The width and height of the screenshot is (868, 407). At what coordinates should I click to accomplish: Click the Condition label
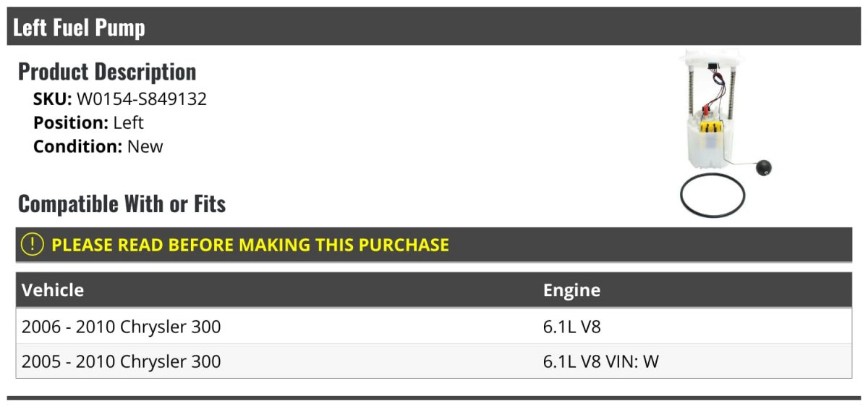pos(77,146)
